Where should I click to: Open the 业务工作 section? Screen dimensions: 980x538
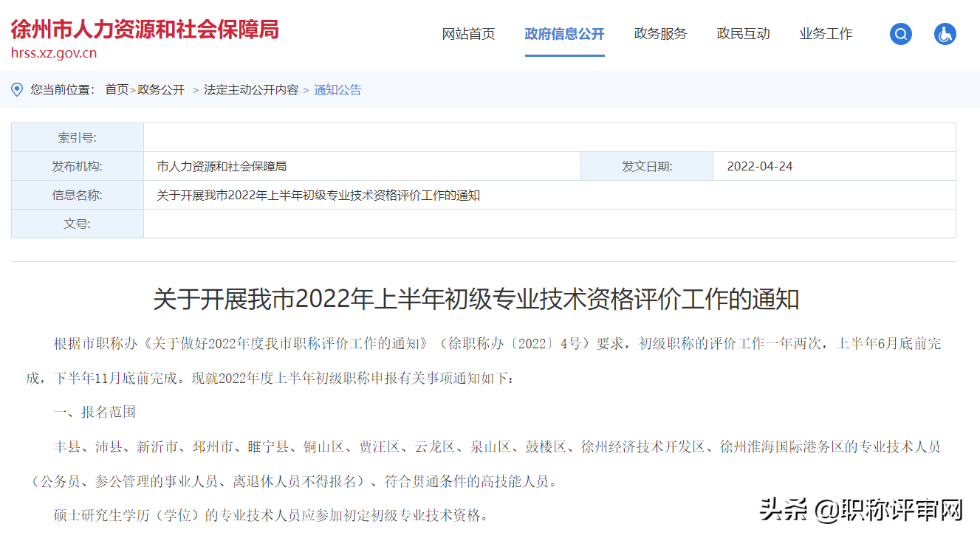coord(825,33)
